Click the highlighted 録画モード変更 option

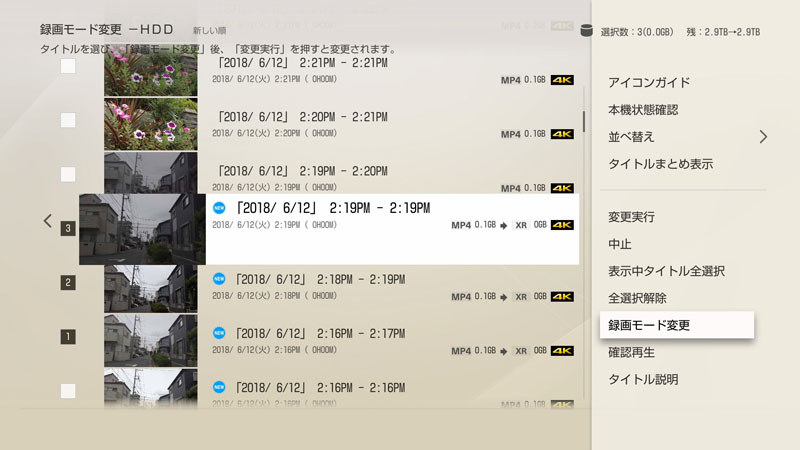tap(677, 325)
